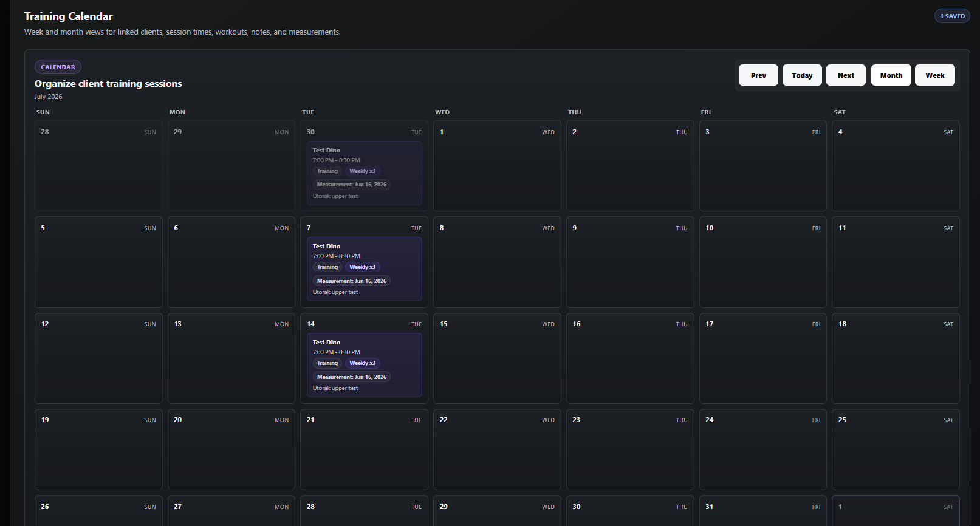
Task: Jump to Today in the calendar
Action: pyautogui.click(x=802, y=75)
